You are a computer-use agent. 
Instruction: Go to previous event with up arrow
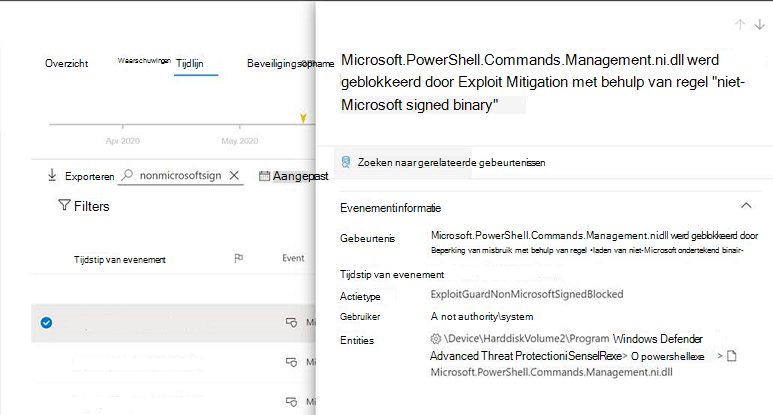pos(739,24)
